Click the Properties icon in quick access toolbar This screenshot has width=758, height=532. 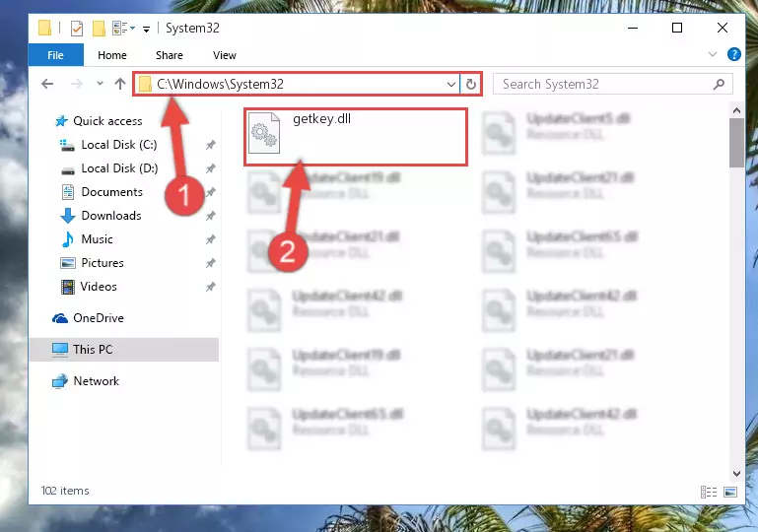tap(76, 29)
